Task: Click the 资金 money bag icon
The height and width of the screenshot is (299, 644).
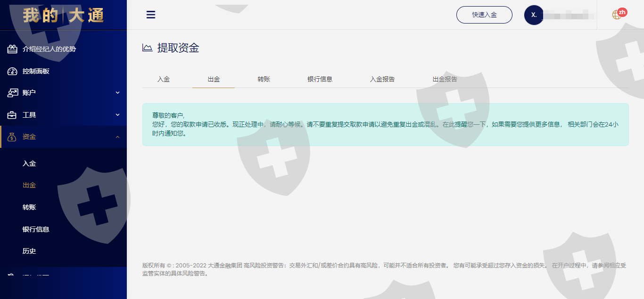Action: click(12, 137)
